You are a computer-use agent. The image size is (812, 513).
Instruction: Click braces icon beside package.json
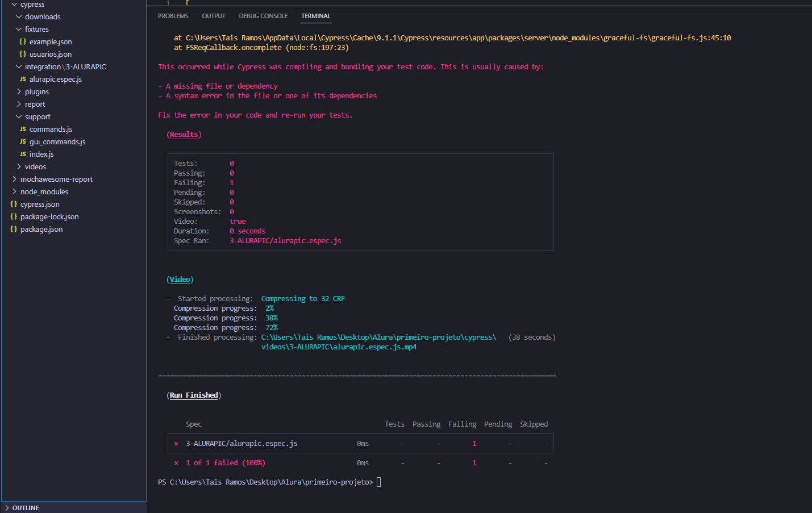click(x=14, y=229)
